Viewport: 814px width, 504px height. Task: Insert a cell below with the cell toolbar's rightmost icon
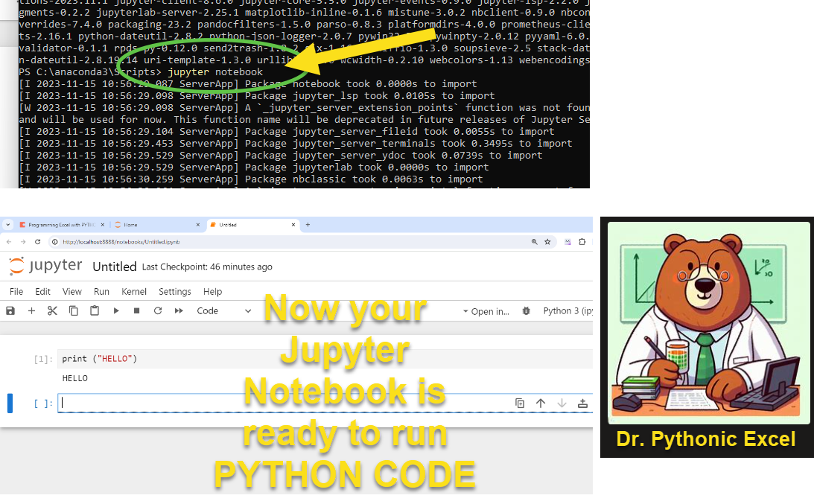(582, 403)
